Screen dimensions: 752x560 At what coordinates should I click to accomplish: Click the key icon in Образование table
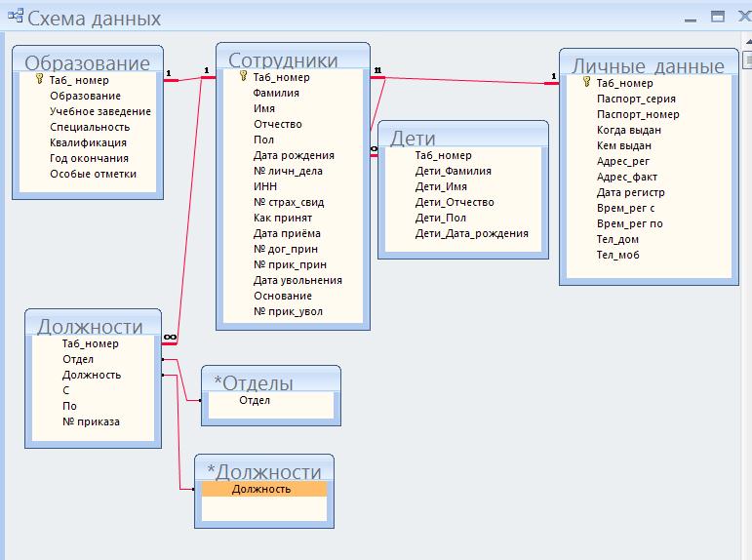coord(40,79)
